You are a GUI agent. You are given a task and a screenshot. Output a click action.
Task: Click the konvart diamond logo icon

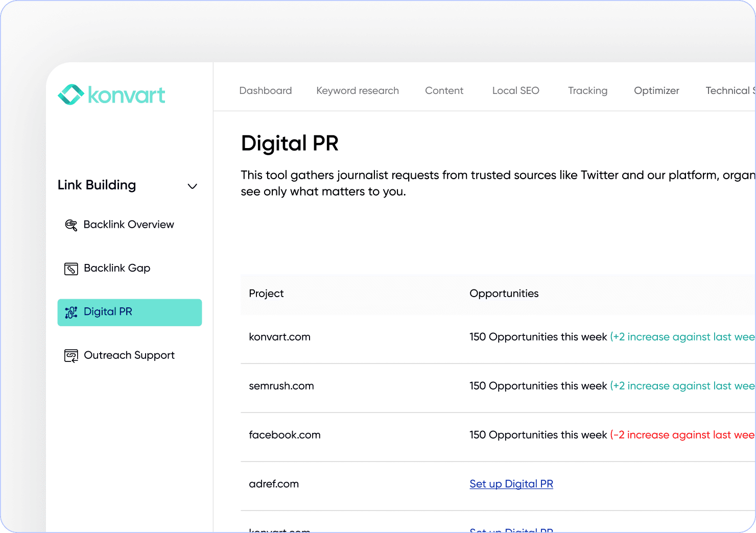point(71,95)
